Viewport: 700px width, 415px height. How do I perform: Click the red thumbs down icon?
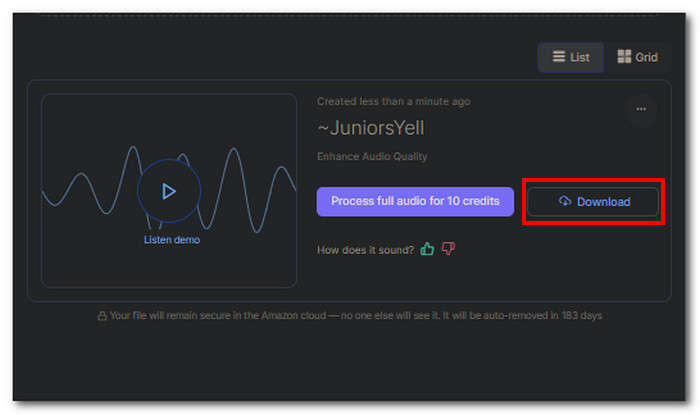pyautogui.click(x=448, y=249)
